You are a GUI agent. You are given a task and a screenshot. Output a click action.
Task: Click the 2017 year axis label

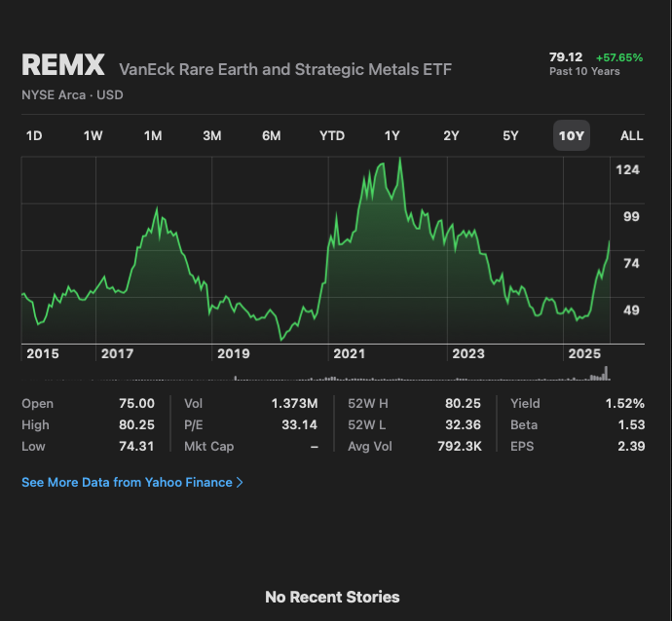point(117,353)
